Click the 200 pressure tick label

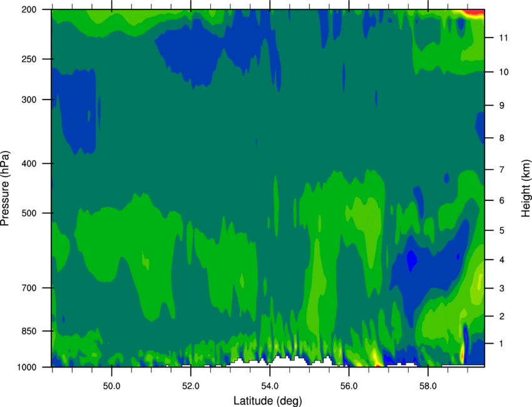[x=29, y=9]
